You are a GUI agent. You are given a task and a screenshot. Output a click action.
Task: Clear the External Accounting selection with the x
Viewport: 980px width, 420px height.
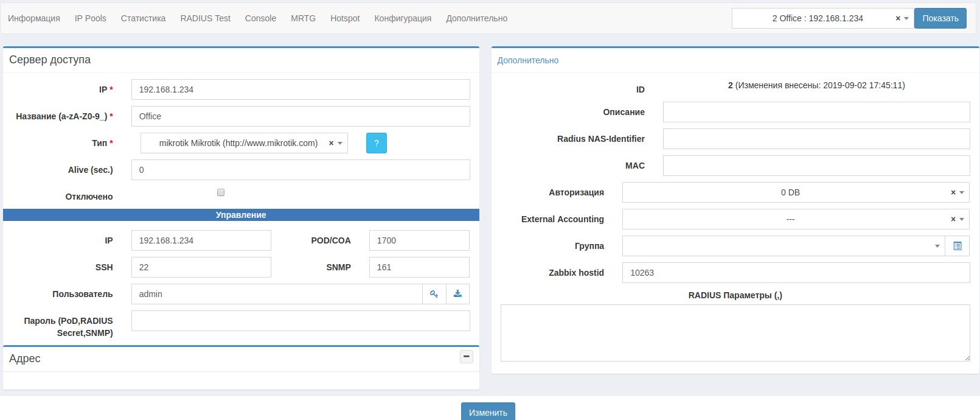953,219
